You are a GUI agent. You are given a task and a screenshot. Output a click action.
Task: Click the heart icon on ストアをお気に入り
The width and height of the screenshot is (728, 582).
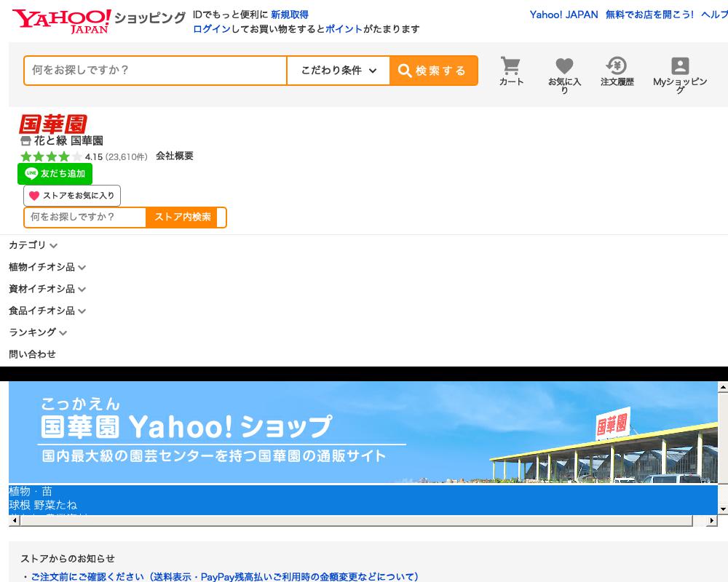coord(34,196)
